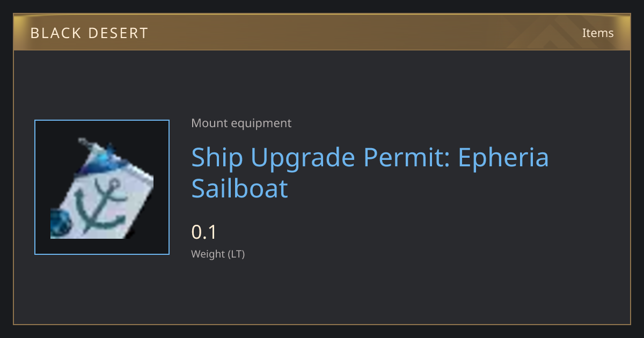Image resolution: width=644 pixels, height=338 pixels.
Task: Go to the Items section link
Action: 598,33
